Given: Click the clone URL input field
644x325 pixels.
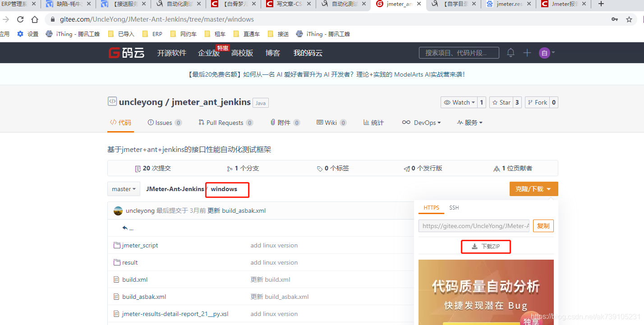Looking at the screenshot, I should click(x=474, y=226).
